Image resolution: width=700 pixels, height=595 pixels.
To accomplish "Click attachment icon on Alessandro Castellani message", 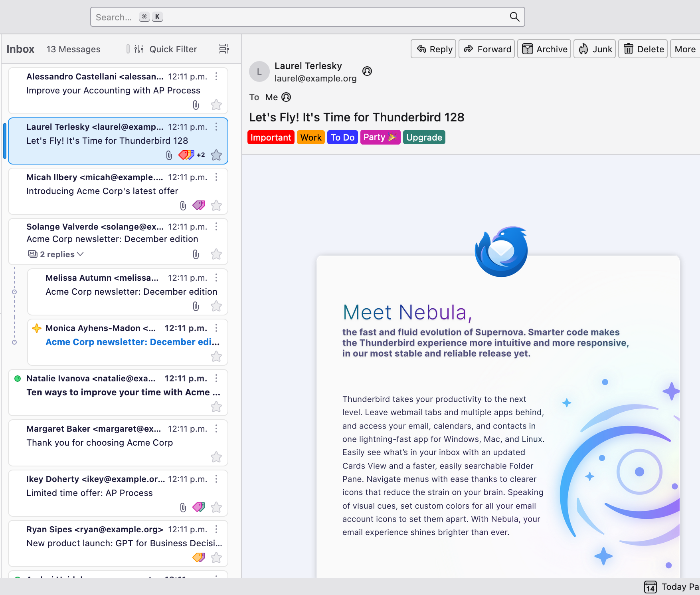I will pos(196,105).
